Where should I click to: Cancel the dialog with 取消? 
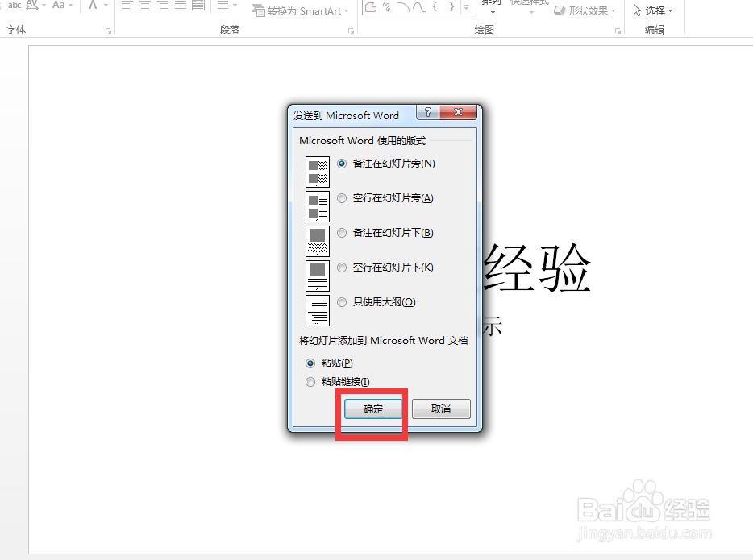click(441, 409)
